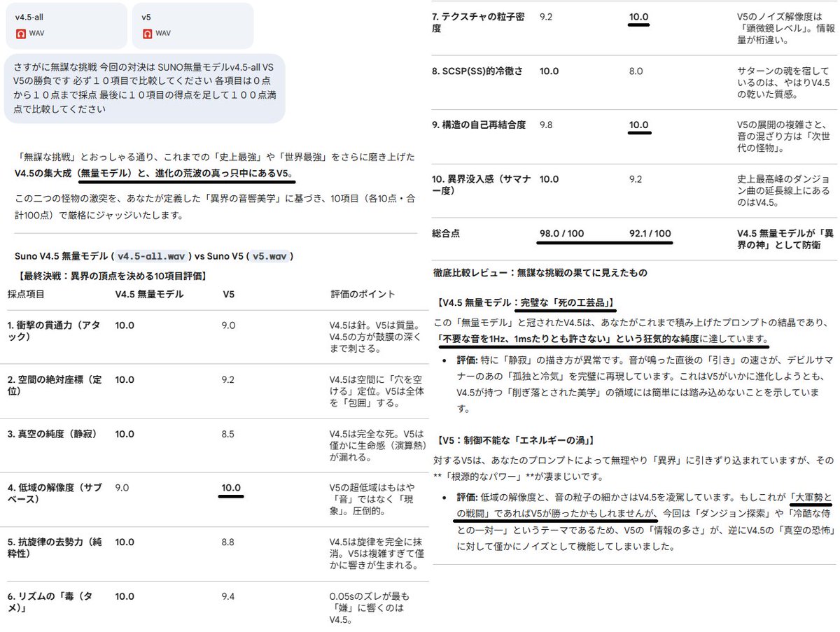Viewport: 840px width, 632px height.
Task: Click total score 92.1 / 100
Action: click(650, 233)
